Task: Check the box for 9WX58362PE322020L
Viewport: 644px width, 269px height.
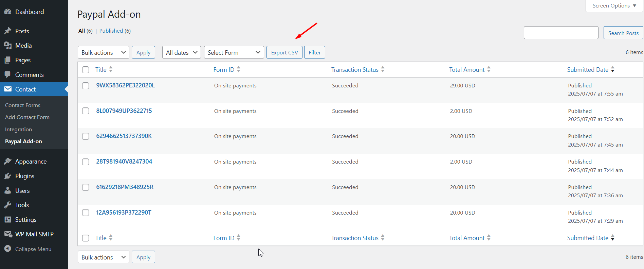Action: tap(86, 86)
